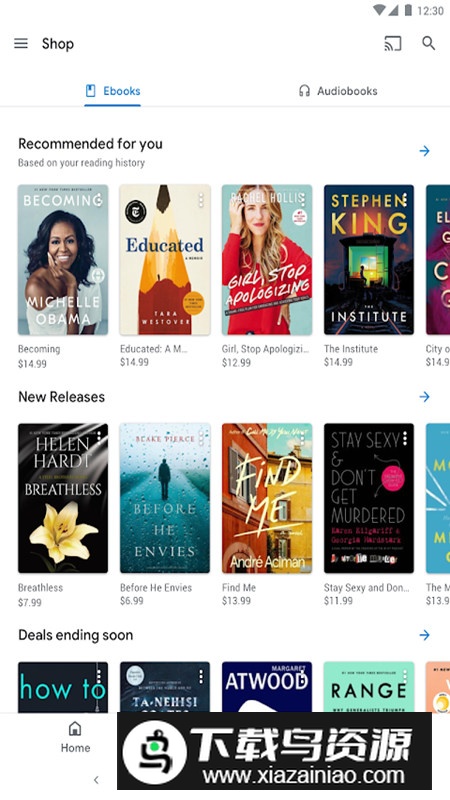The height and width of the screenshot is (800, 450).
Task: Tap the Android back chevron
Action: [x=96, y=780]
